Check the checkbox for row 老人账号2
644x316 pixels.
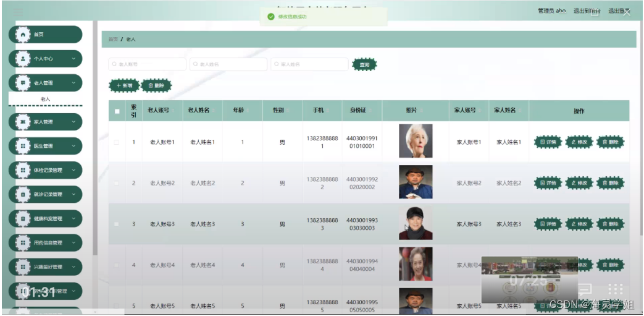pos(117,183)
